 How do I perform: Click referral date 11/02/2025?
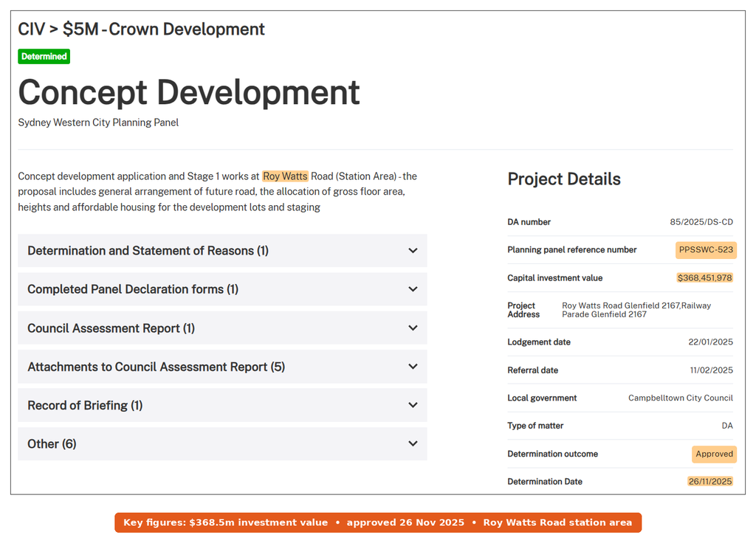(x=711, y=370)
